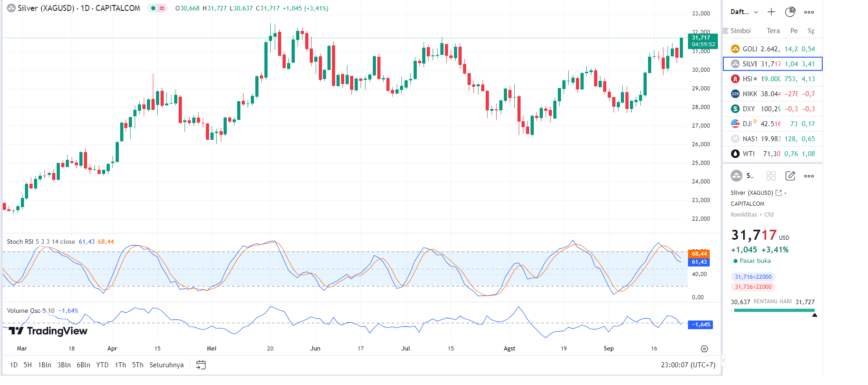The image size is (868, 385).
Task: Open chart axis settings gear icon
Action: [x=704, y=349]
